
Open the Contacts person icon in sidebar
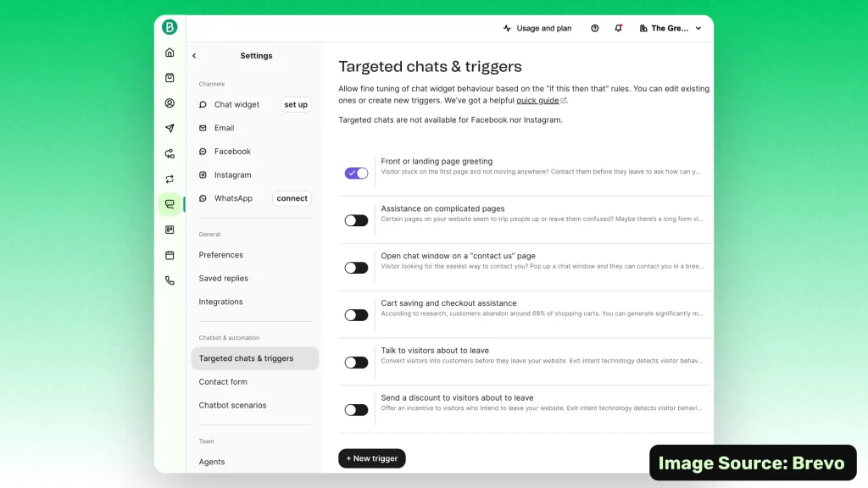(x=170, y=103)
